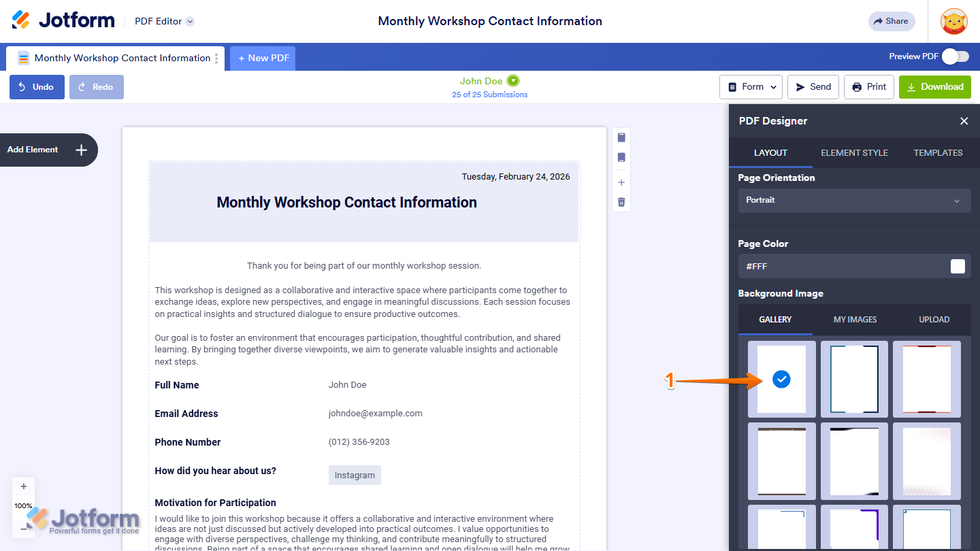This screenshot has width=980, height=551.
Task: Open the PDF Editor product switcher dropdown
Action: [x=191, y=21]
